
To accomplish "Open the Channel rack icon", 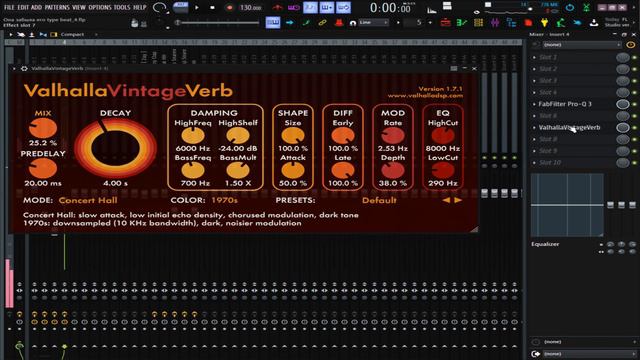I will (x=478, y=23).
